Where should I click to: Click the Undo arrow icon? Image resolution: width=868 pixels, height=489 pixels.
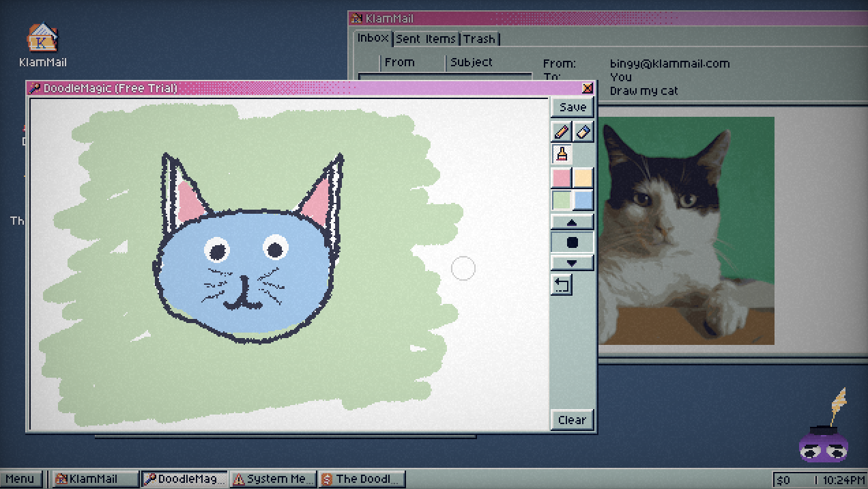562,284
